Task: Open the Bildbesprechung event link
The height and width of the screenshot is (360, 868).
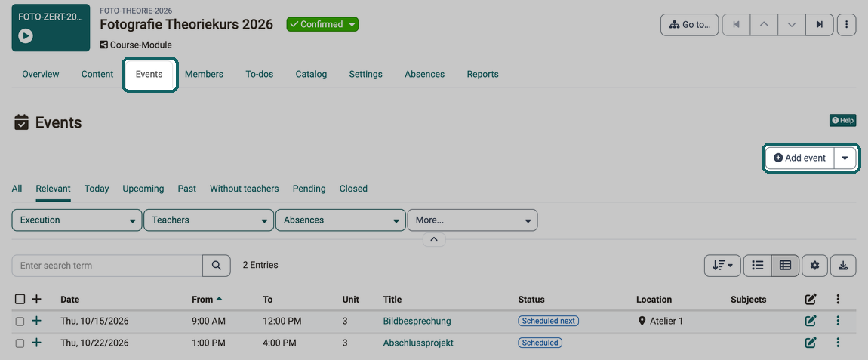Action: 417,321
